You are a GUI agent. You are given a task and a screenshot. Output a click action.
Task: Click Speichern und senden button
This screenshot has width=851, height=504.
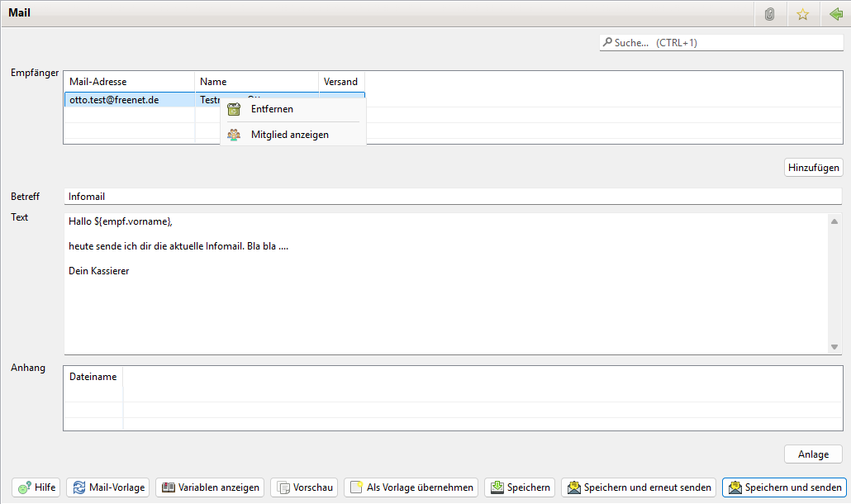(783, 487)
